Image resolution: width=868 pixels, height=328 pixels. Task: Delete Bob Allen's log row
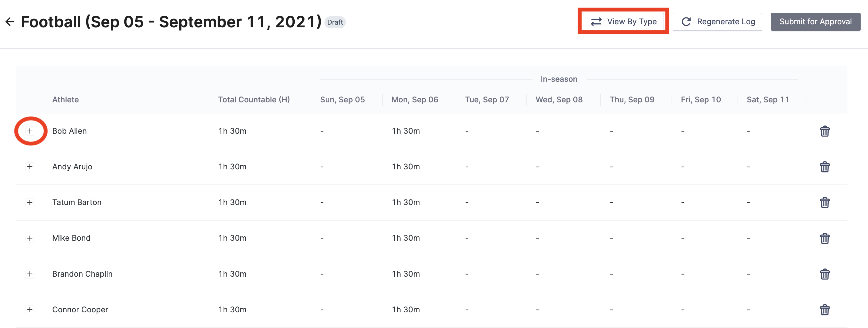coord(825,131)
